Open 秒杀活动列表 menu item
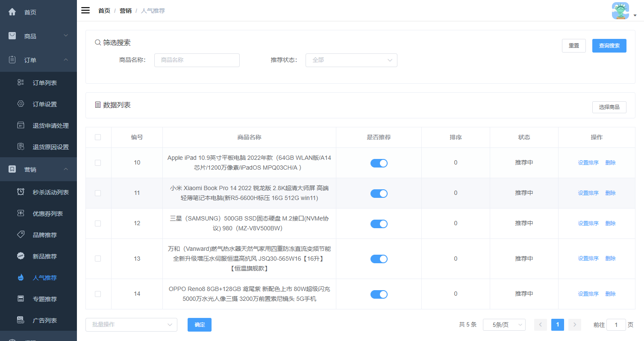Image resolution: width=644 pixels, height=341 pixels. pos(38,192)
